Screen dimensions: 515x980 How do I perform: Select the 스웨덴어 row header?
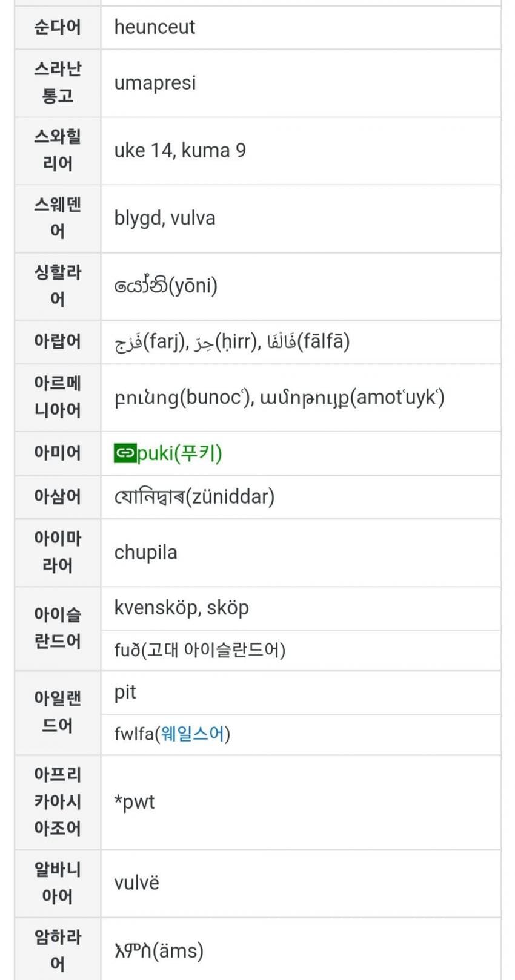58,218
